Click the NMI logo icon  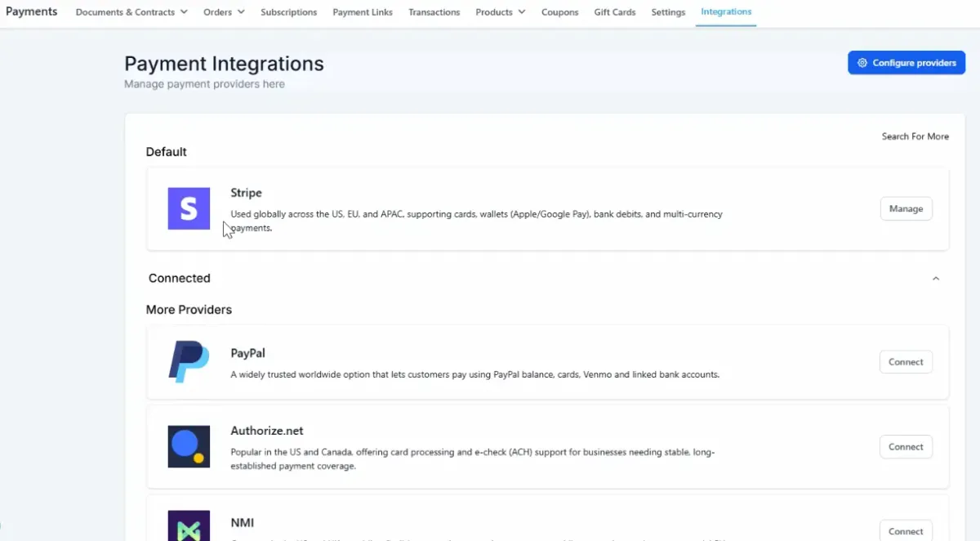click(189, 525)
